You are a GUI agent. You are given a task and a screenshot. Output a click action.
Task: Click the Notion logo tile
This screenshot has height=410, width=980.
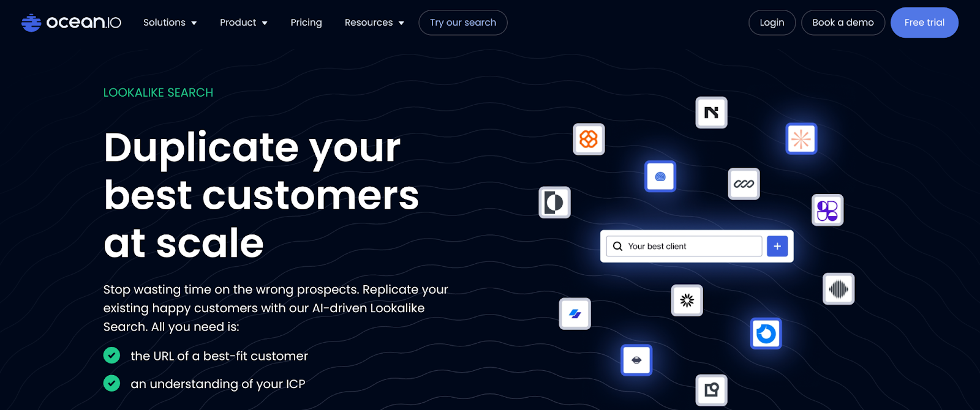tap(711, 113)
